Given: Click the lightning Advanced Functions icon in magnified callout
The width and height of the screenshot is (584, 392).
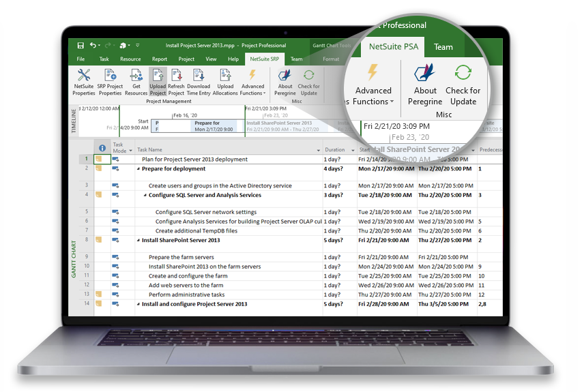Looking at the screenshot, I should click(x=373, y=72).
